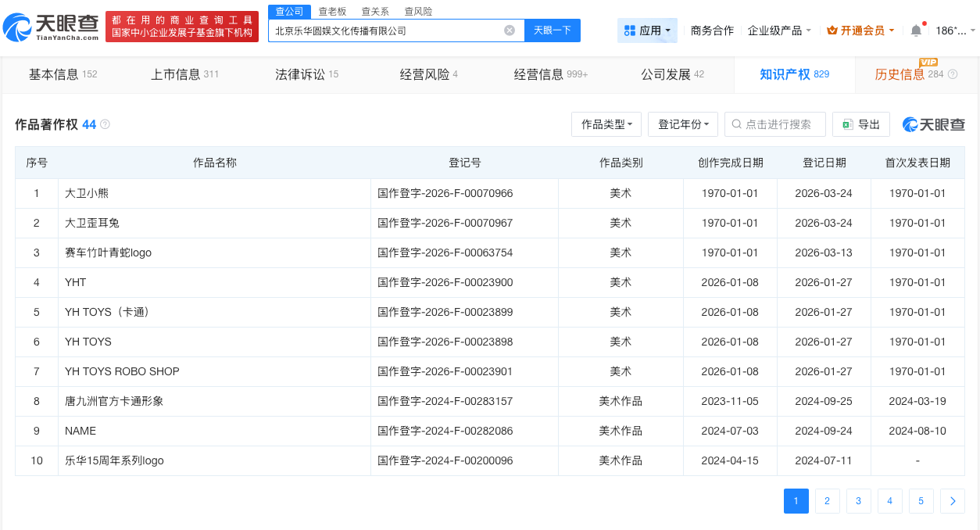
Task: Open the 应用 apps dropdown
Action: point(647,30)
